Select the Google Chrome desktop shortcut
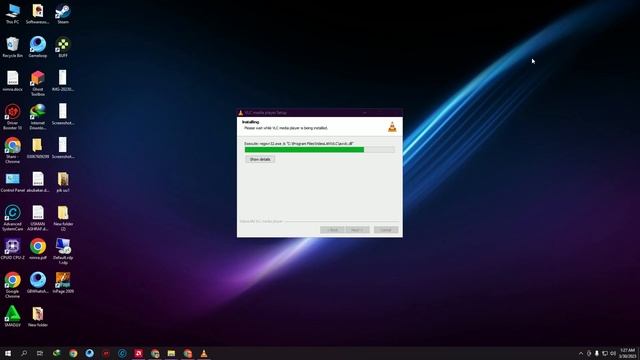 [x=12, y=285]
